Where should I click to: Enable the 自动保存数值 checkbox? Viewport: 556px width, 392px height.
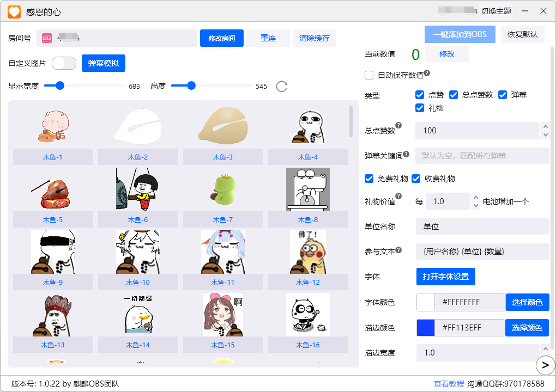point(369,75)
